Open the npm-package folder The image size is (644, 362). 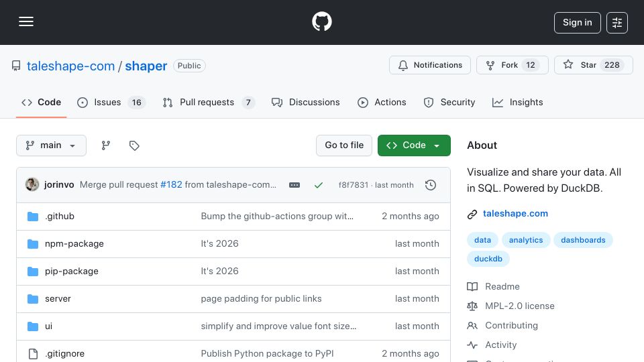(x=74, y=244)
